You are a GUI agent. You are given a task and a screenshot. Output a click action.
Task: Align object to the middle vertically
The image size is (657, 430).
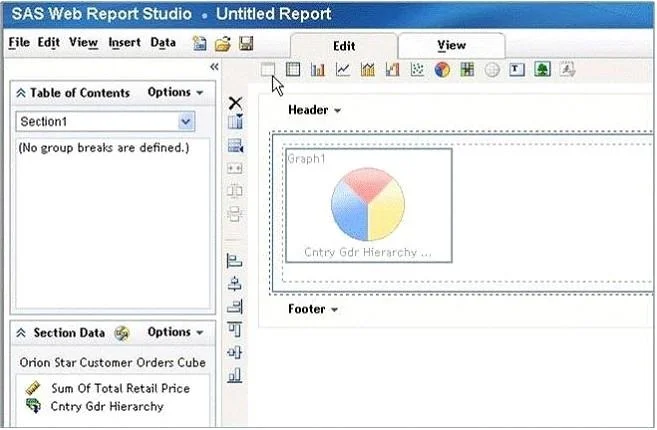tap(235, 352)
